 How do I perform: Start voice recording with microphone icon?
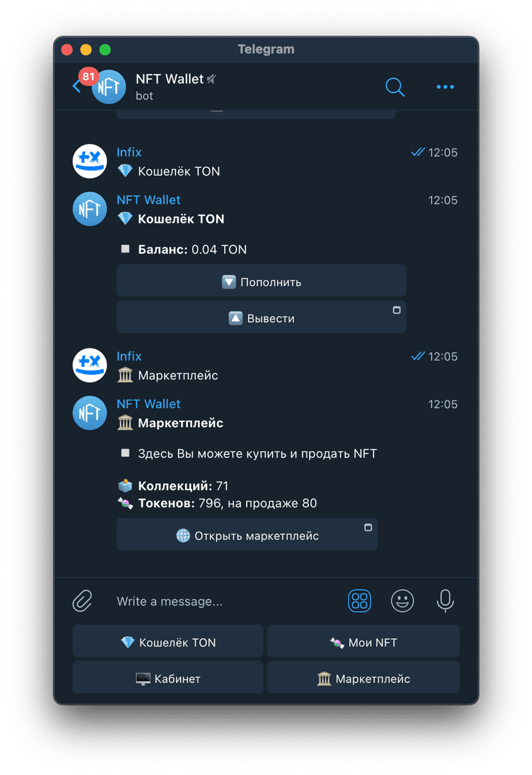pyautogui.click(x=445, y=601)
